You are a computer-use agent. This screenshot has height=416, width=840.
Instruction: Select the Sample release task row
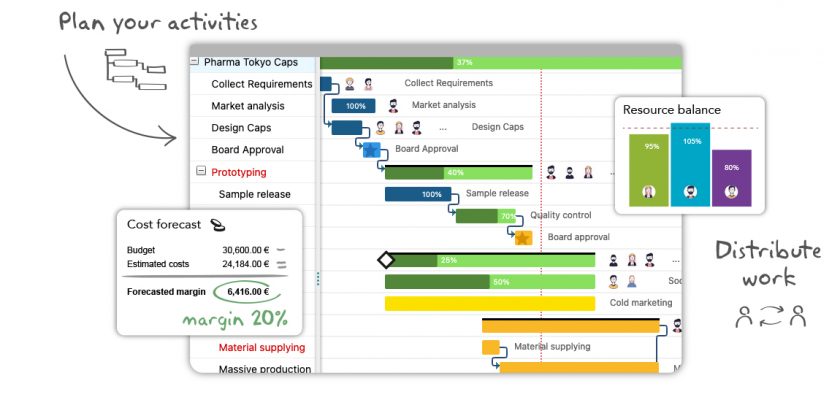tap(254, 194)
